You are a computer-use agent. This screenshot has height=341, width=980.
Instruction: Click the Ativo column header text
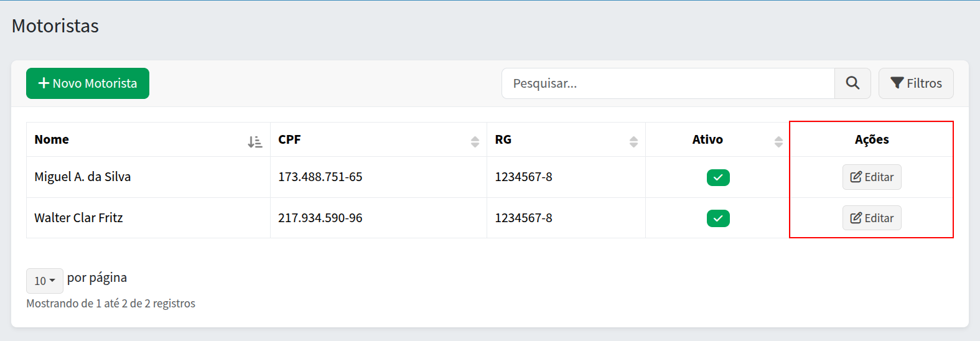pyautogui.click(x=707, y=139)
